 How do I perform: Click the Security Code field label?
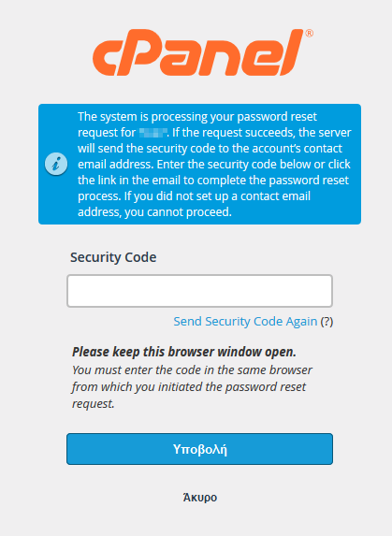click(113, 257)
